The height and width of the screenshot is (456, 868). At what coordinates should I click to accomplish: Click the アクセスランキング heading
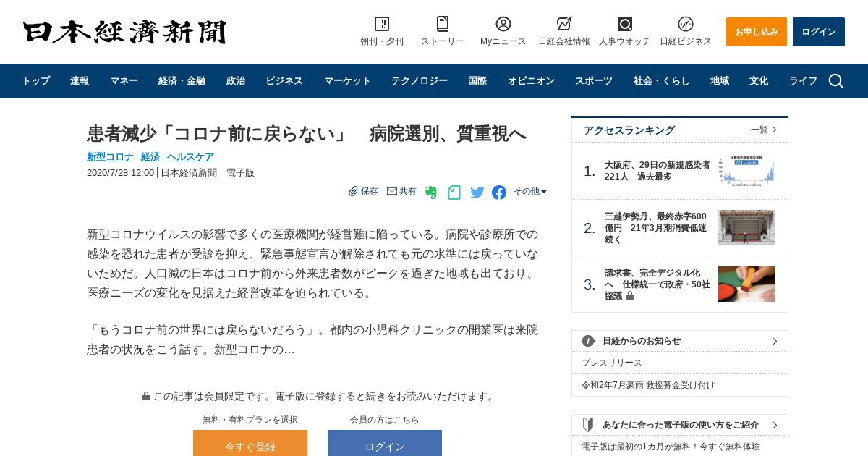[x=629, y=130]
